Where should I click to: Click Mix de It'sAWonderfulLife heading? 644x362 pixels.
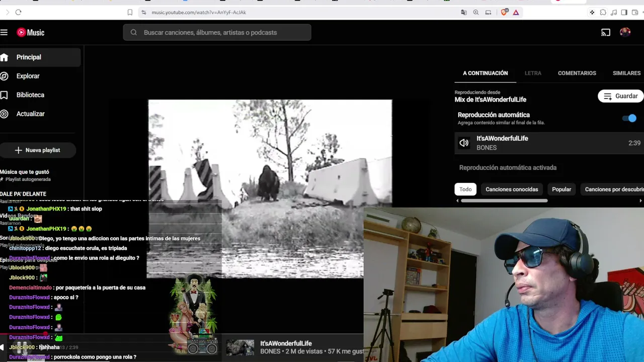point(491,100)
